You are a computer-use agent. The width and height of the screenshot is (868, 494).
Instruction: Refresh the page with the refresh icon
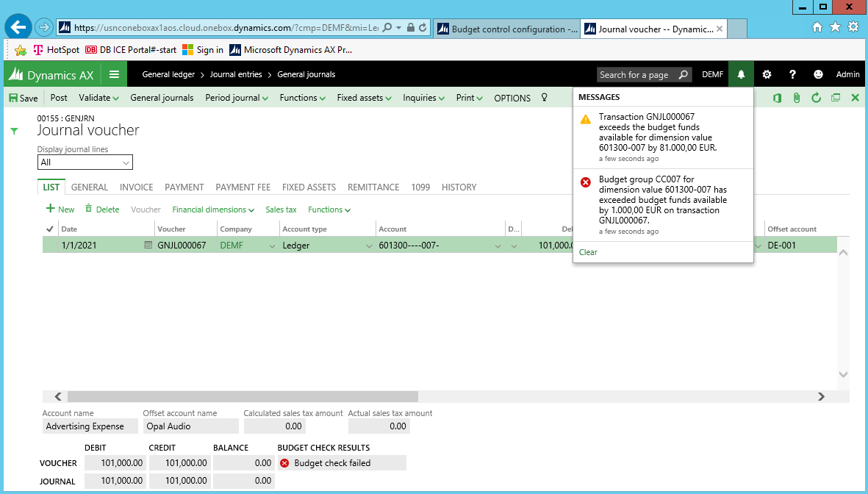click(x=816, y=98)
